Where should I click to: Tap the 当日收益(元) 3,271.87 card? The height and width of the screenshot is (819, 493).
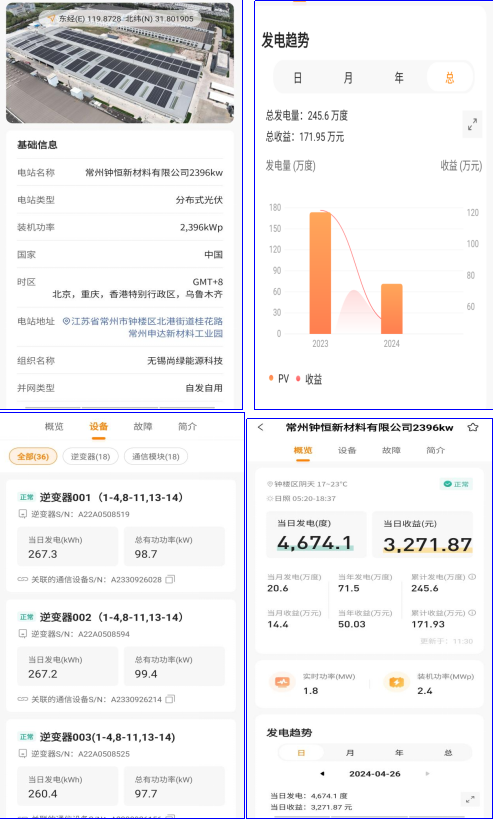[x=422, y=535]
